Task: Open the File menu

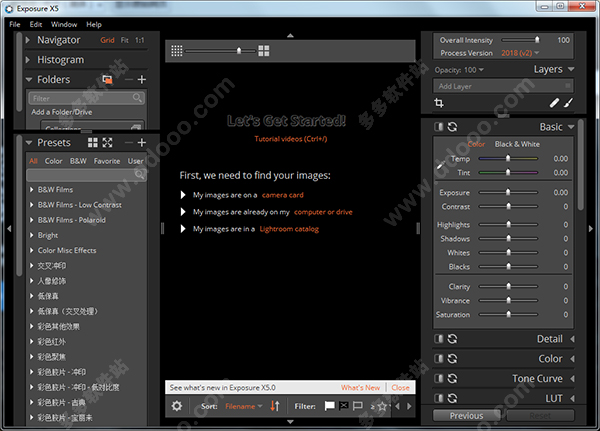Action: point(15,24)
